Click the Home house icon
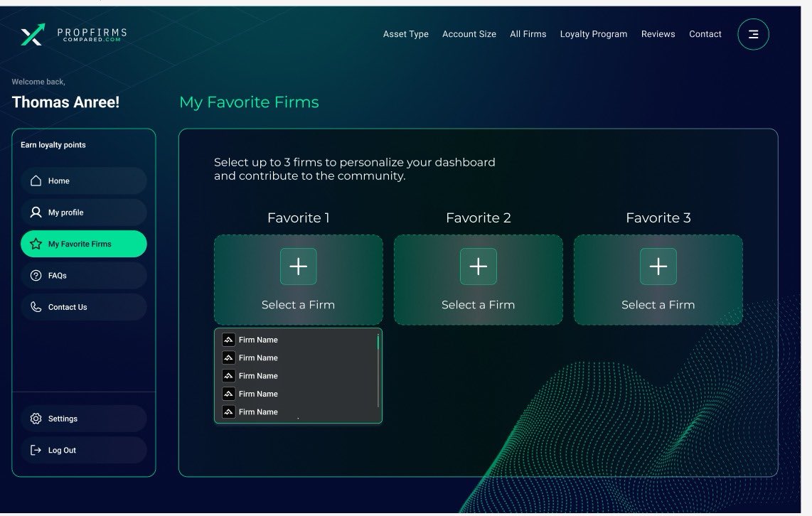The image size is (812, 516). (36, 181)
